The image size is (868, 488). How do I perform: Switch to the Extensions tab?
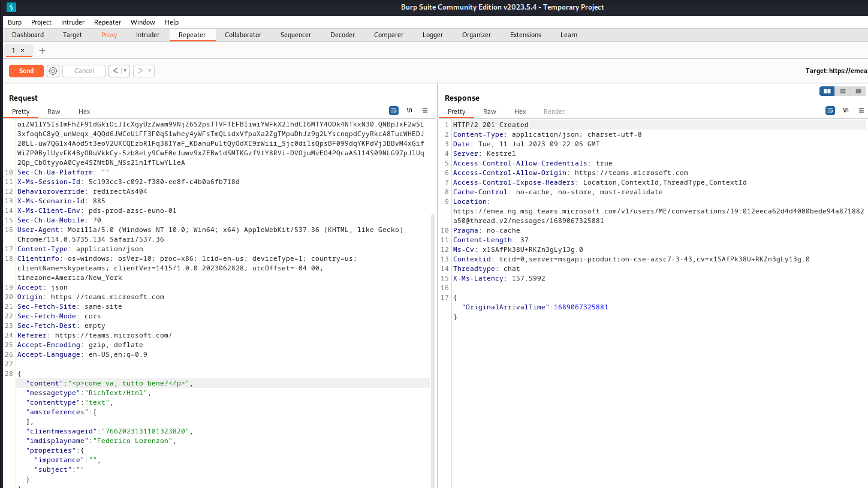[x=525, y=35]
